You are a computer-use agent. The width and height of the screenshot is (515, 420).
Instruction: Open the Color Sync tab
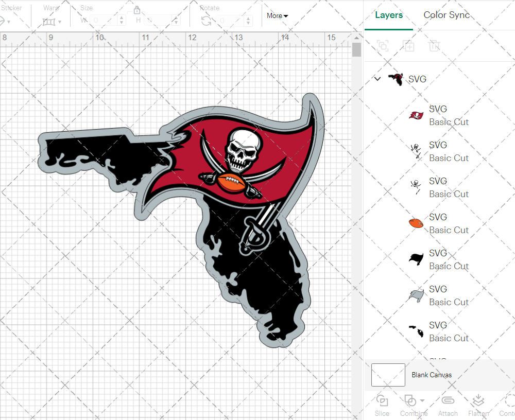point(447,15)
